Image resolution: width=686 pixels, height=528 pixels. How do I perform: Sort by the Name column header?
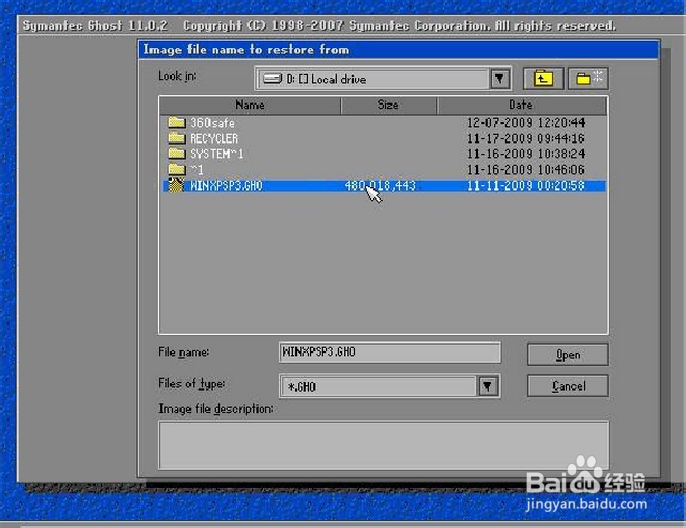pos(250,105)
